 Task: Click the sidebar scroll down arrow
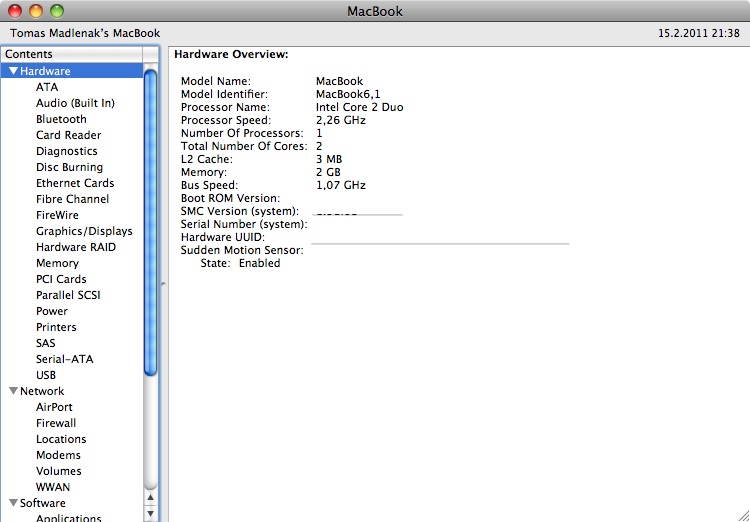150,512
